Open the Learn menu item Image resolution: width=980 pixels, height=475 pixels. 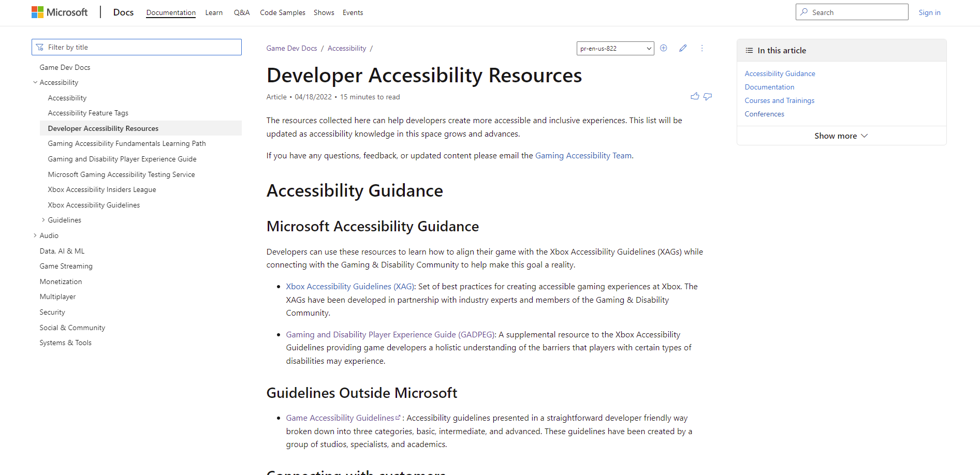point(214,12)
